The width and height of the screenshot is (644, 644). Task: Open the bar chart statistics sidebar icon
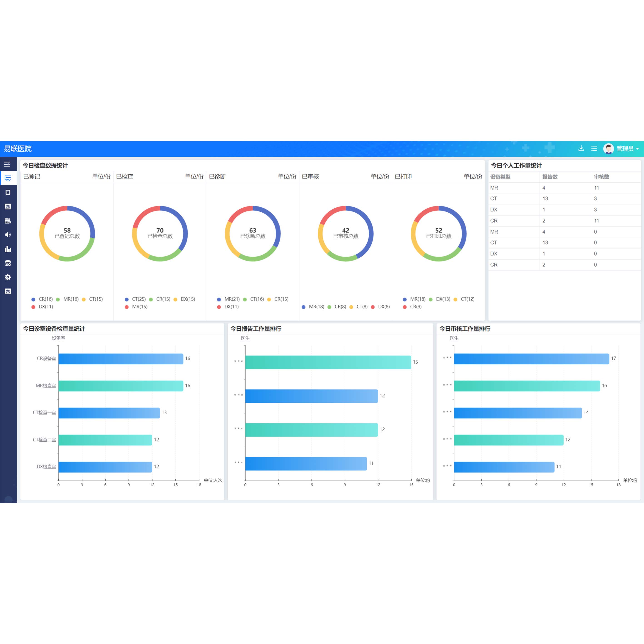8,249
